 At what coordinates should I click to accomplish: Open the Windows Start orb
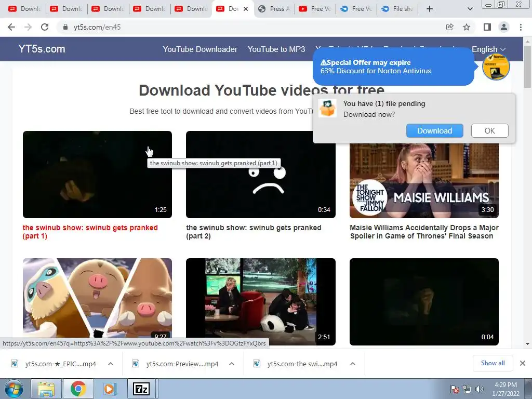tap(14, 389)
